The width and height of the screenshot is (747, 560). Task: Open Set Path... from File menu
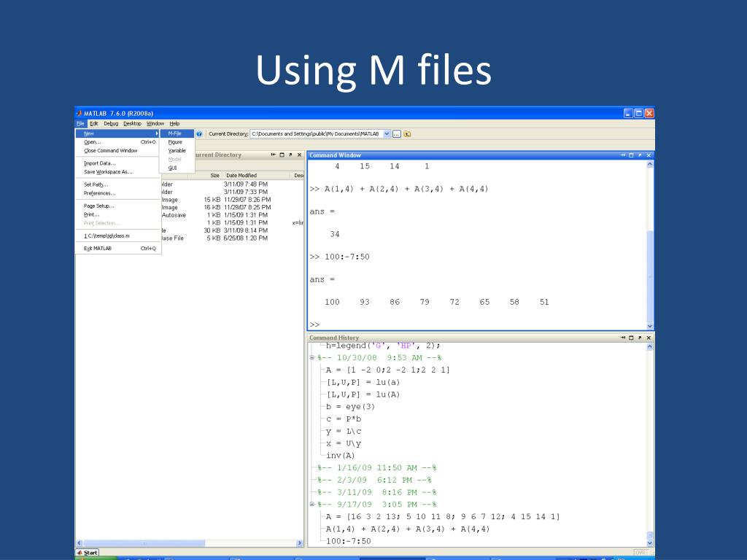tap(117, 184)
